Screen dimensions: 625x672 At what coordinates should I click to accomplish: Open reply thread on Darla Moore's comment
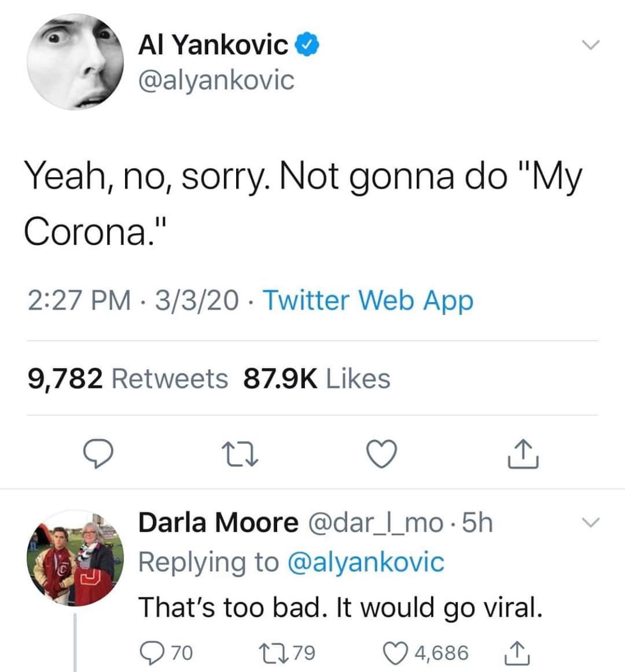[x=153, y=653]
